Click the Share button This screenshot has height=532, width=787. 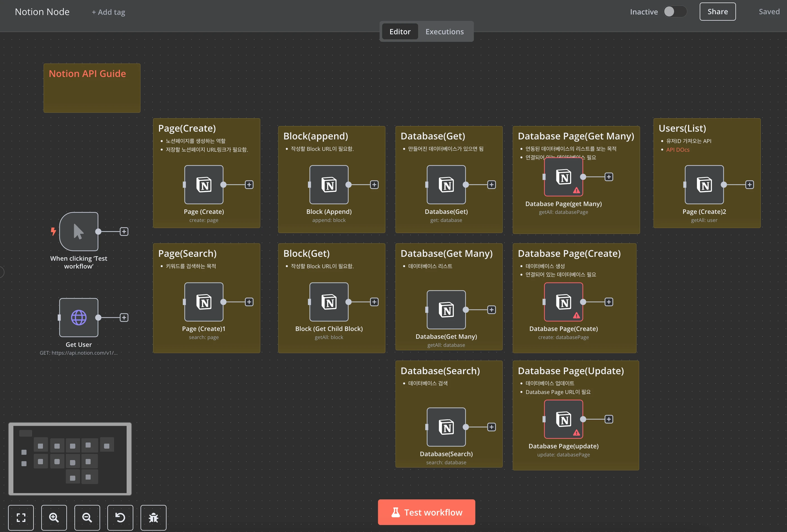tap(718, 11)
